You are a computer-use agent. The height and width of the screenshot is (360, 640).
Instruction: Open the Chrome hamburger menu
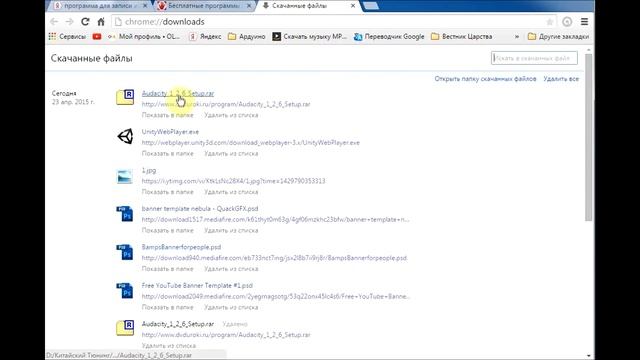584,22
